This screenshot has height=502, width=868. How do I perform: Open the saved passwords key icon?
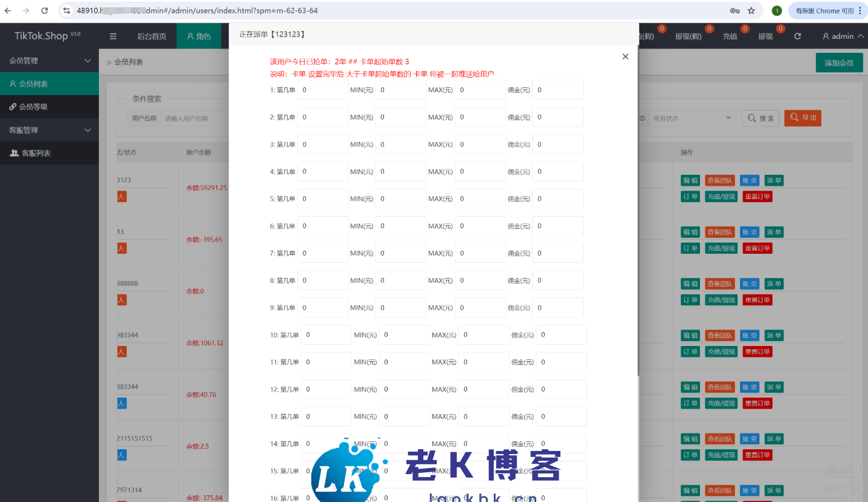735,11
